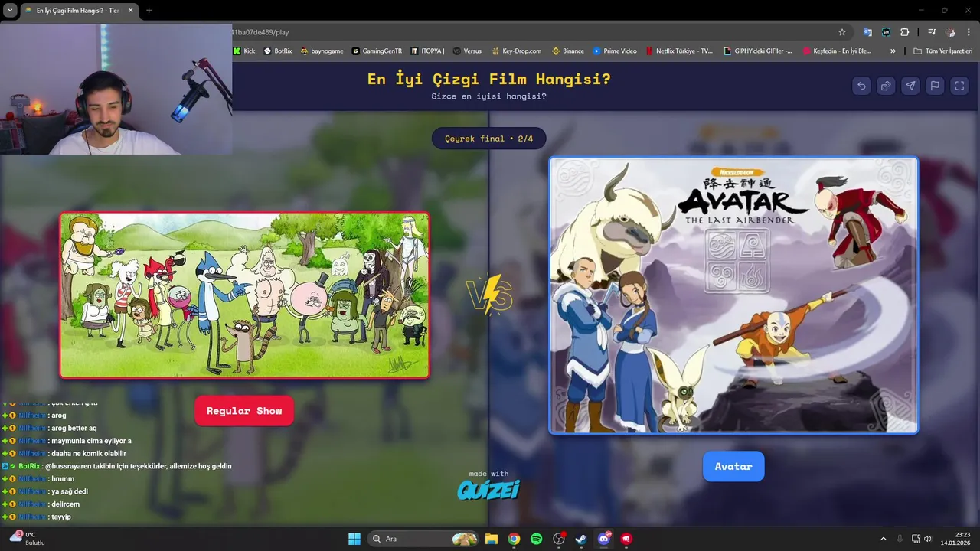
Task: Vote for the Avatar button
Action: 733,466
